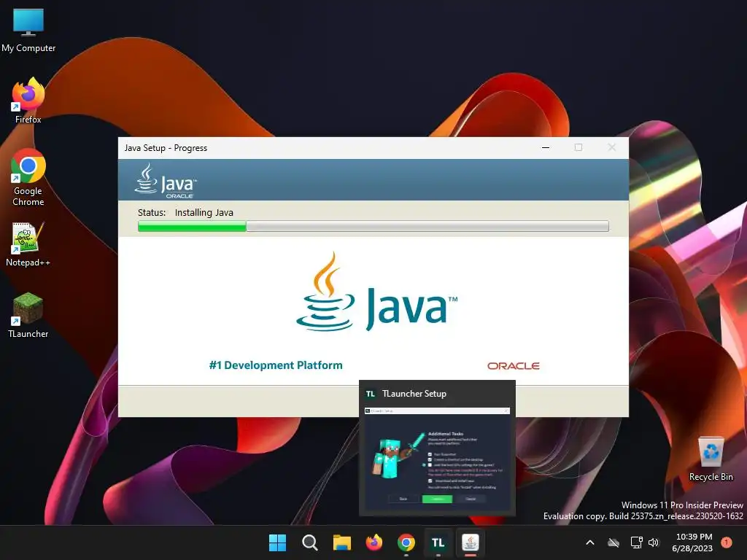
Task: Click the TL logo in the preview header
Action: 370,394
